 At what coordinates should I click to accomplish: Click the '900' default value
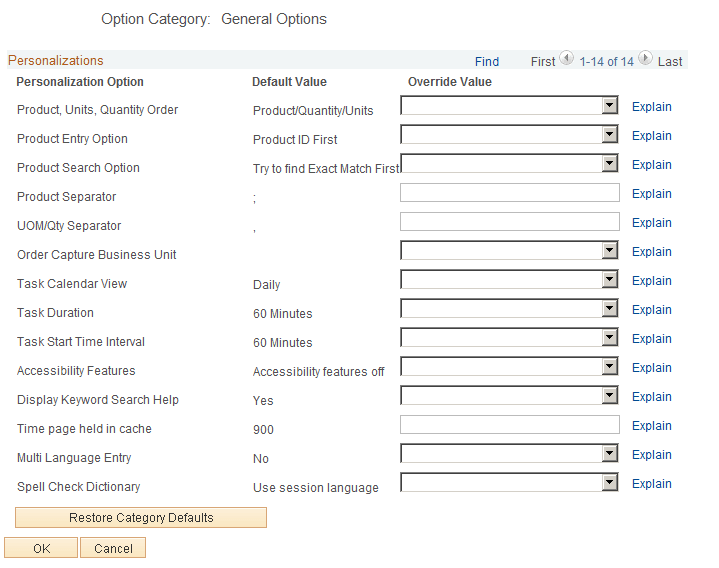point(263,430)
